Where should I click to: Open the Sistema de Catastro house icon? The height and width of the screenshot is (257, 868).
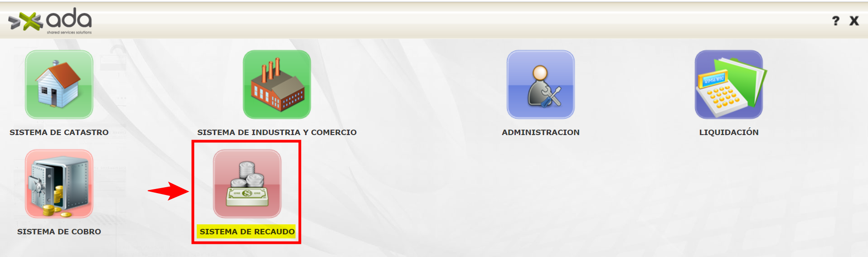pos(59,84)
